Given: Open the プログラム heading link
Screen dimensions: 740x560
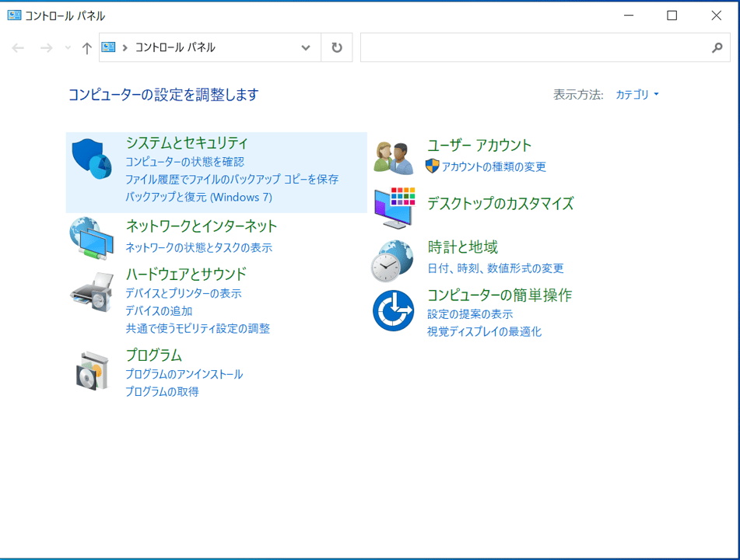Looking at the screenshot, I should (x=154, y=355).
